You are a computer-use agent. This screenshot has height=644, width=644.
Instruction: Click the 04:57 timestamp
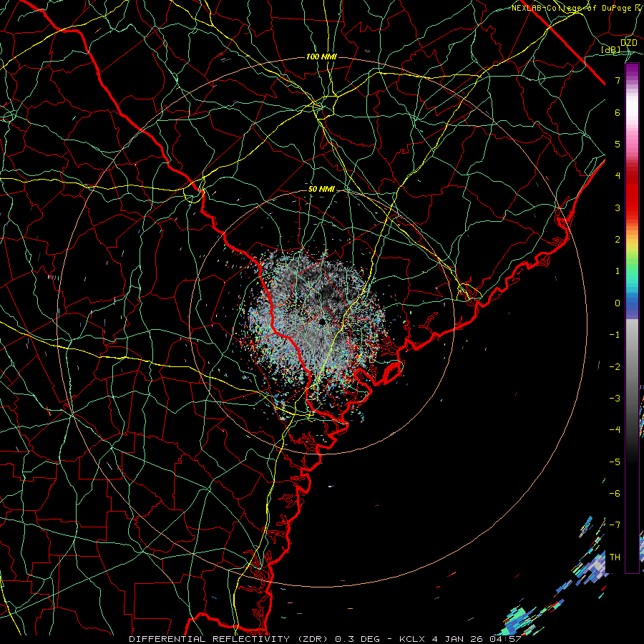[x=505, y=639]
